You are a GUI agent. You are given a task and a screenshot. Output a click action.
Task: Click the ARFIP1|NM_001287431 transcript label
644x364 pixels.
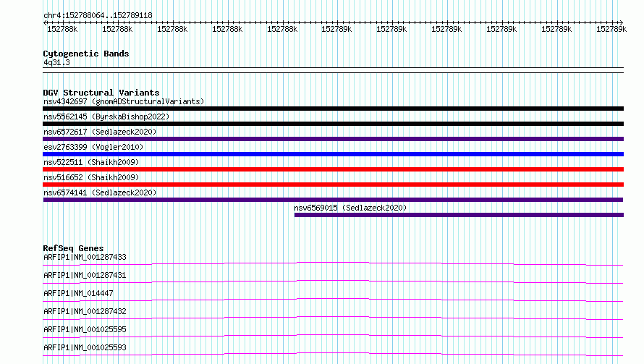pyautogui.click(x=85, y=275)
